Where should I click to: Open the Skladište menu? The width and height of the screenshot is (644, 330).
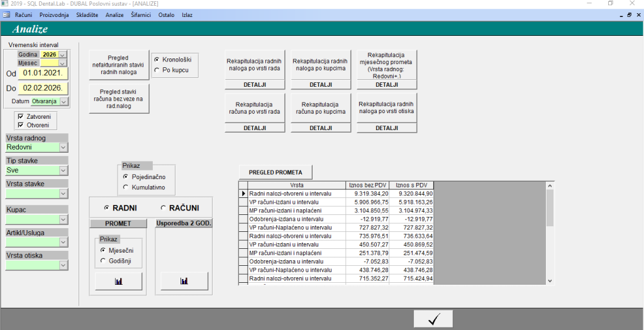(x=87, y=14)
